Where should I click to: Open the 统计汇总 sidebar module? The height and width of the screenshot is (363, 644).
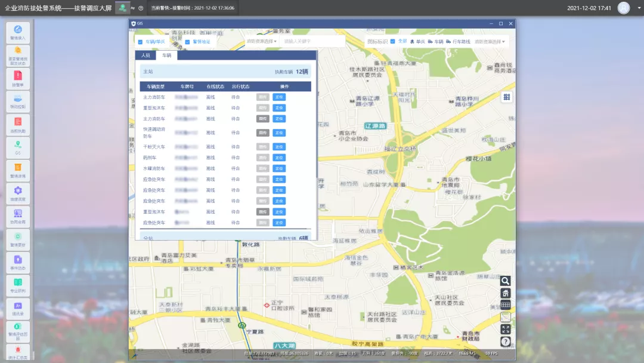point(18,353)
